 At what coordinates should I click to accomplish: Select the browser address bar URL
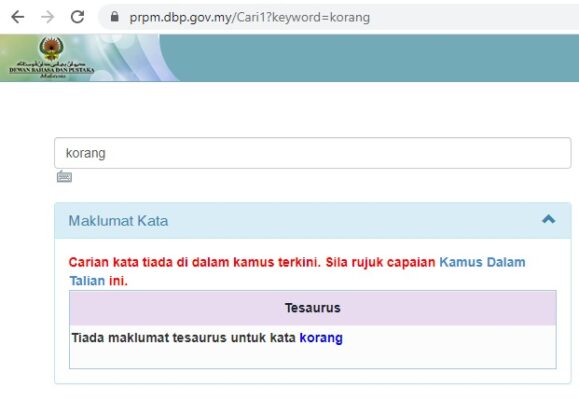[x=250, y=17]
